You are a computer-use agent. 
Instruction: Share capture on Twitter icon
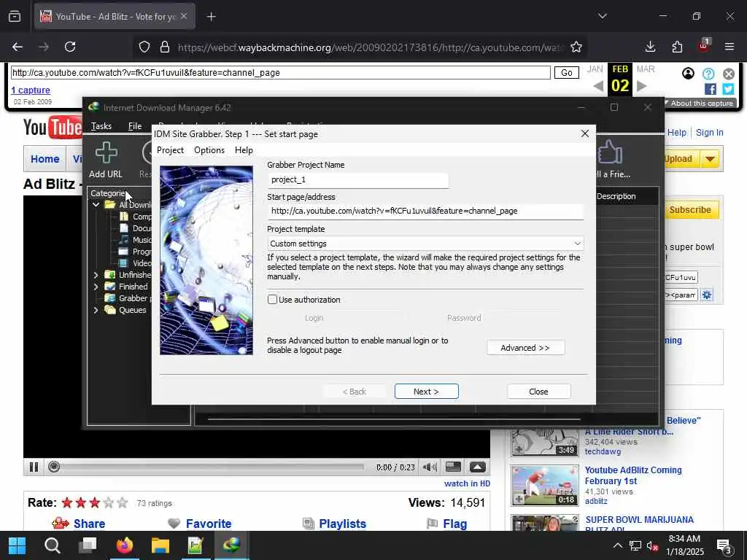pos(728,89)
